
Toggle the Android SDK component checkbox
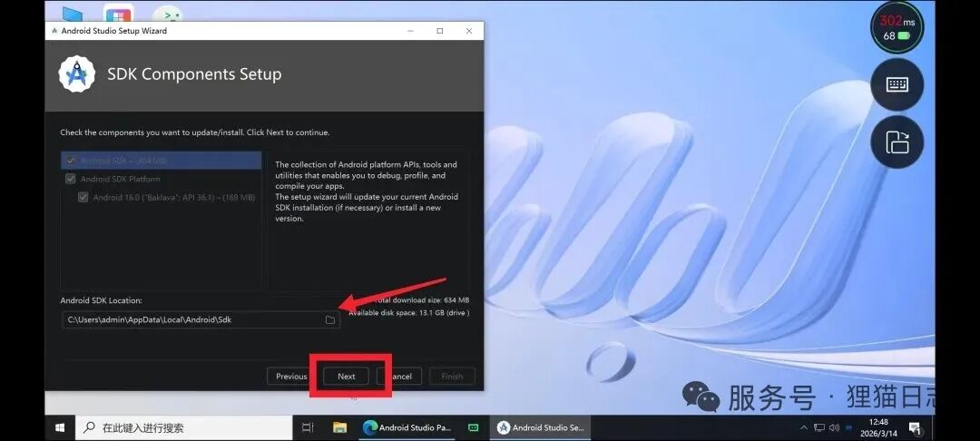click(x=71, y=161)
